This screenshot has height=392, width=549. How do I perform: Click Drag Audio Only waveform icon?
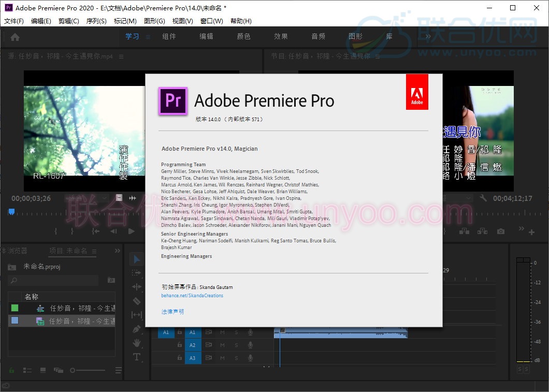coord(133,198)
